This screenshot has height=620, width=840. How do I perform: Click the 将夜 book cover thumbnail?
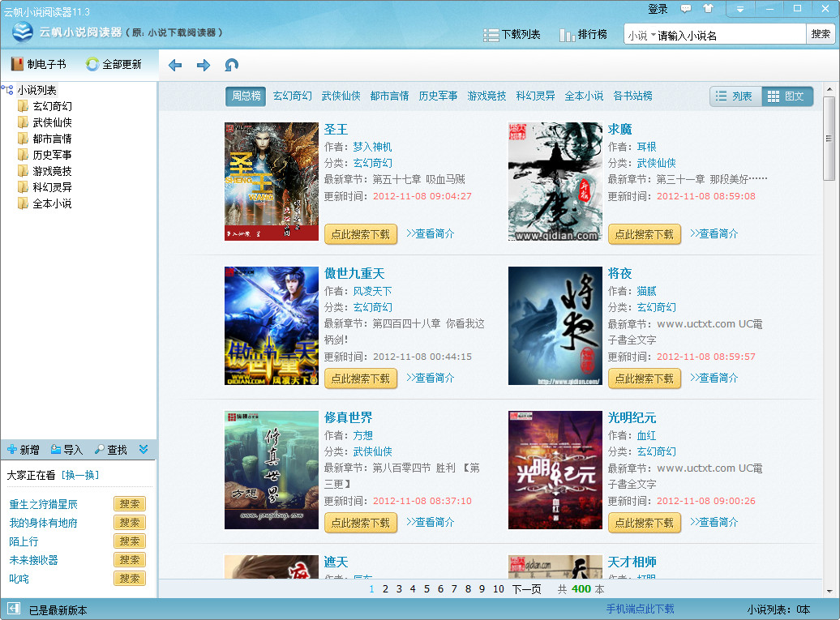tap(555, 326)
